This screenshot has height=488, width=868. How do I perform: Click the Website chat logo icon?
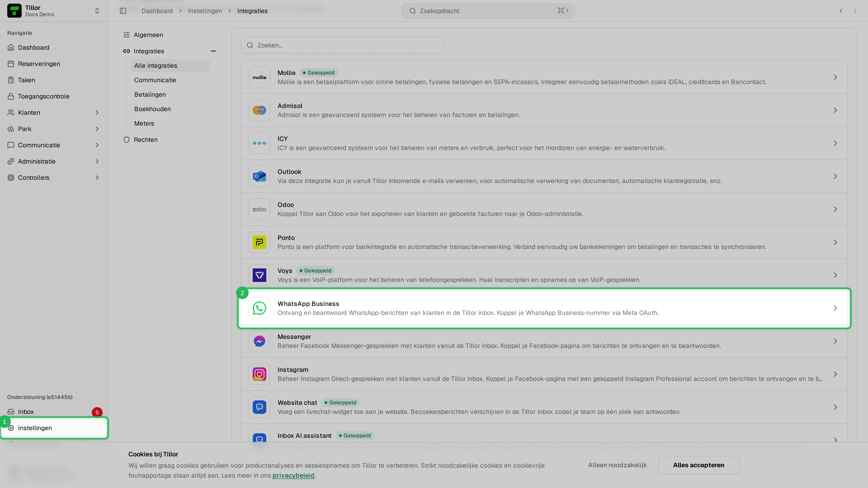[259, 407]
